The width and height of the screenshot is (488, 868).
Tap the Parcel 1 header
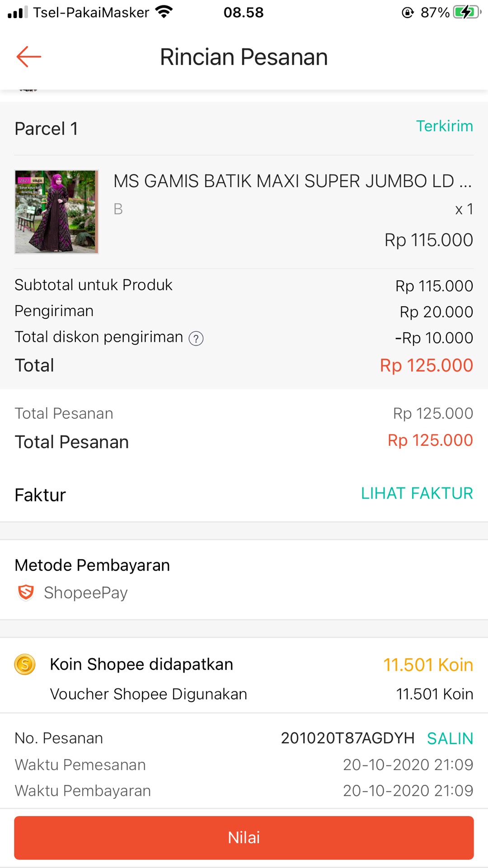coord(46,129)
